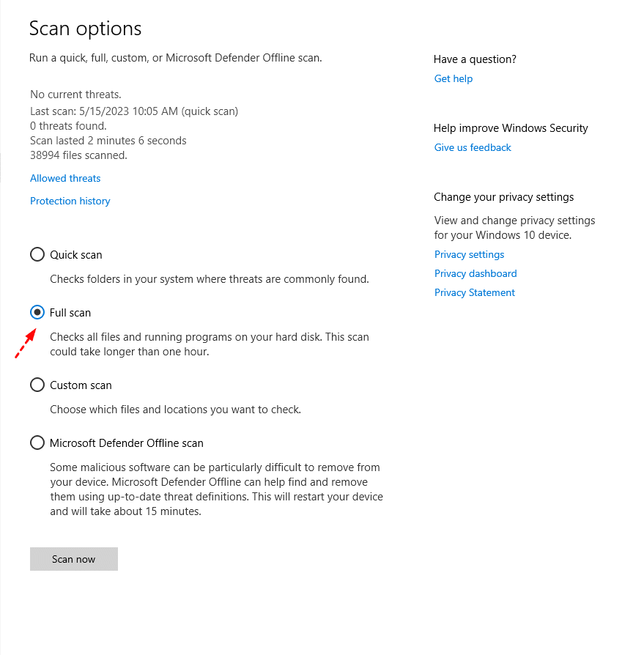The height and width of the screenshot is (655, 644).
Task: Open the Protection history link
Action: (x=70, y=201)
